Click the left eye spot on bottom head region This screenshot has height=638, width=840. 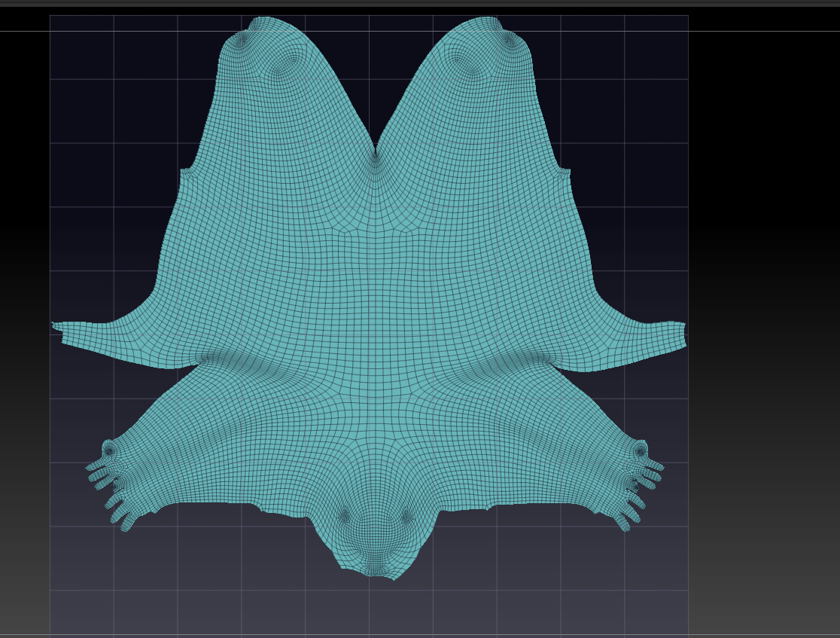pyautogui.click(x=345, y=517)
